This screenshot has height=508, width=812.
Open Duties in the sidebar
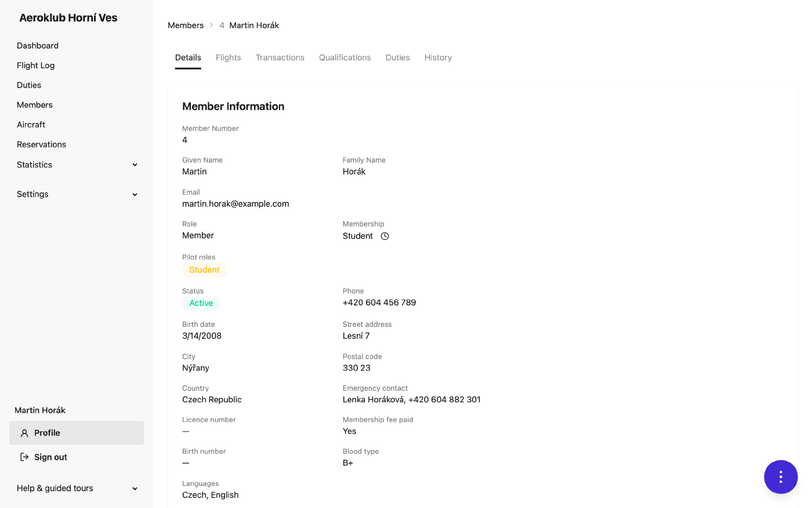click(x=29, y=85)
